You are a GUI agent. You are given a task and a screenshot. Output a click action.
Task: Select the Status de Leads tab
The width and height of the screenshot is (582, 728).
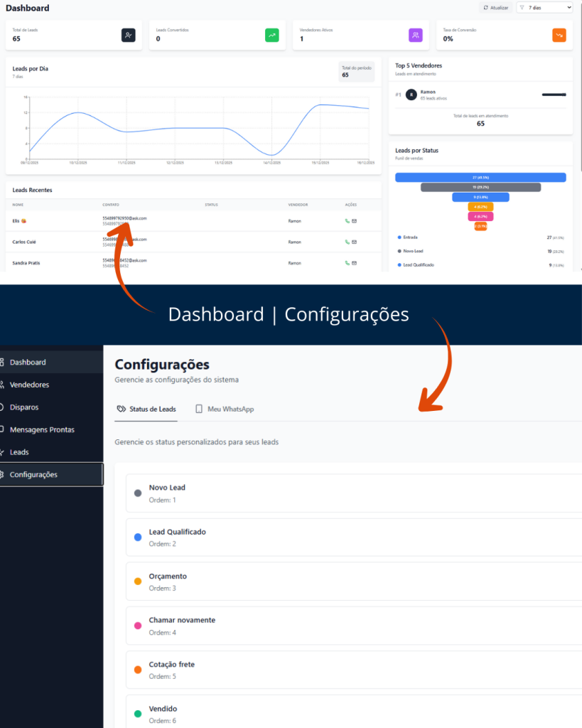146,409
